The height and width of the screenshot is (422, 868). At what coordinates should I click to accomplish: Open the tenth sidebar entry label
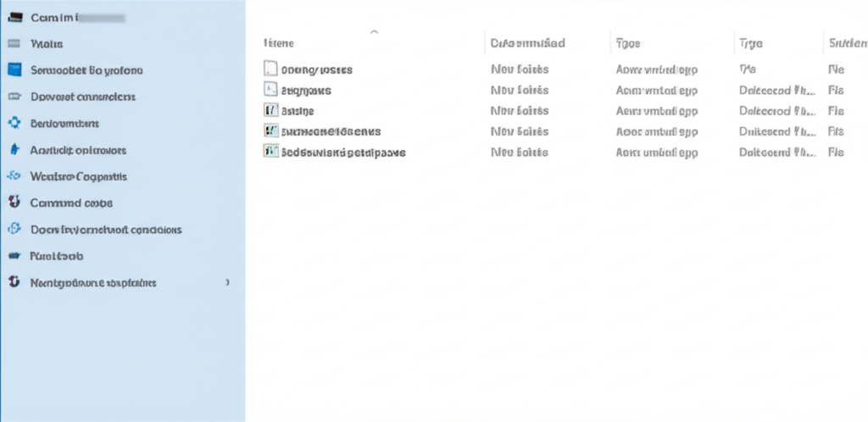pyautogui.click(x=57, y=256)
